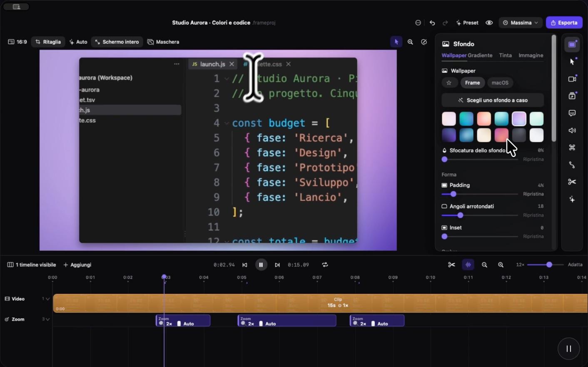The width and height of the screenshot is (588, 367).
Task: Expand the Zoom track chevron
Action: tap(47, 320)
